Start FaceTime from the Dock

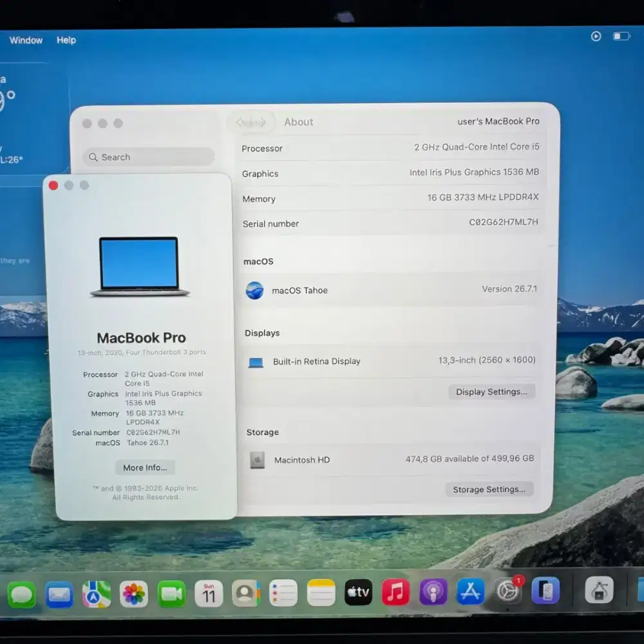(172, 594)
